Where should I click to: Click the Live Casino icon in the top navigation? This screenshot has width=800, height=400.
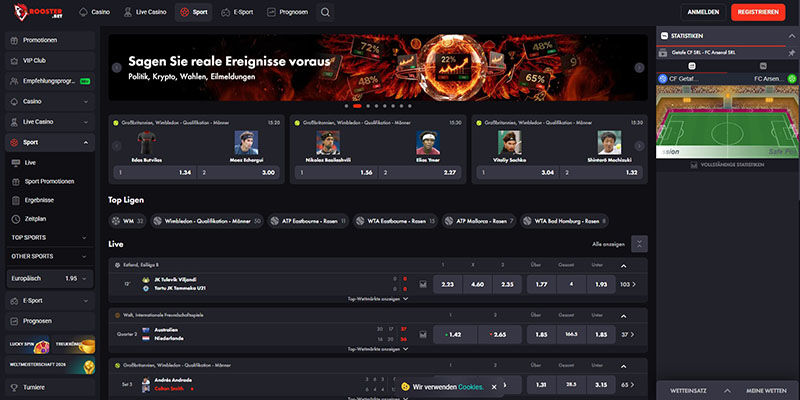tap(128, 12)
